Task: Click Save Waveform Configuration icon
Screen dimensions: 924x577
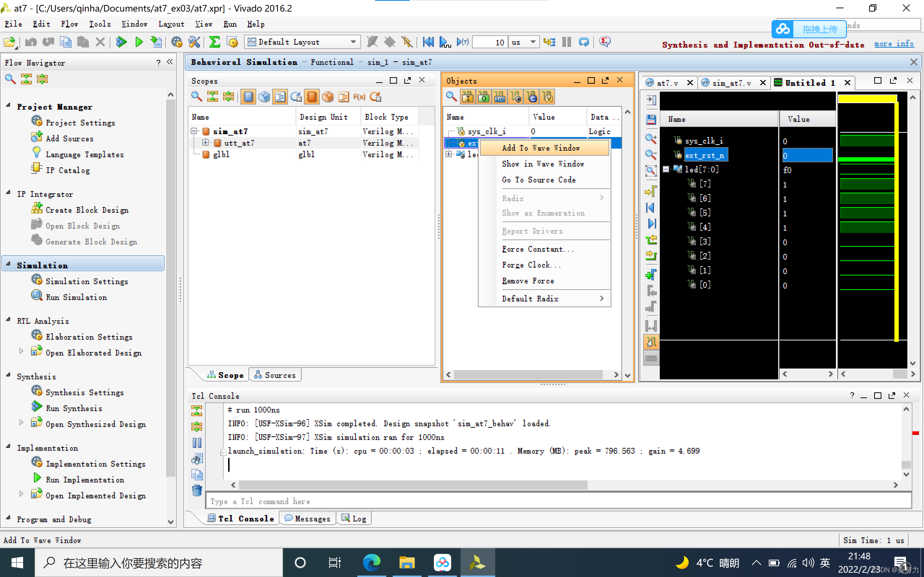Action: [651, 120]
